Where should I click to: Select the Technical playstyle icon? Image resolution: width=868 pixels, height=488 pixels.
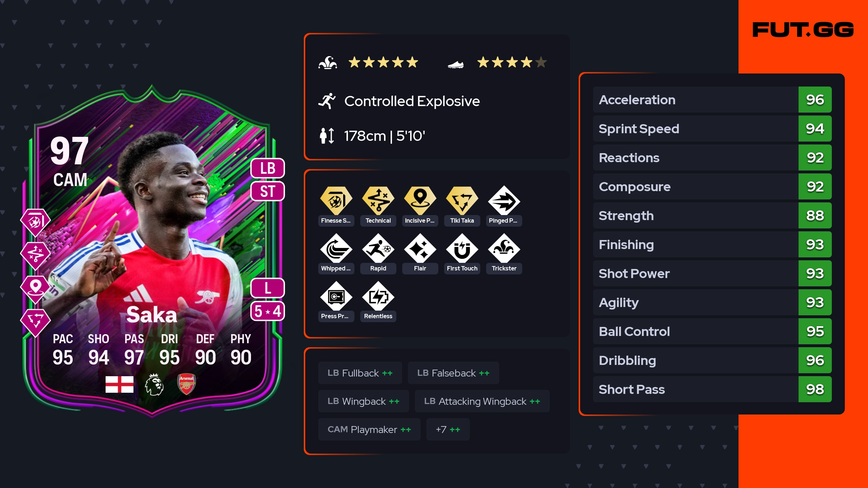[378, 200]
